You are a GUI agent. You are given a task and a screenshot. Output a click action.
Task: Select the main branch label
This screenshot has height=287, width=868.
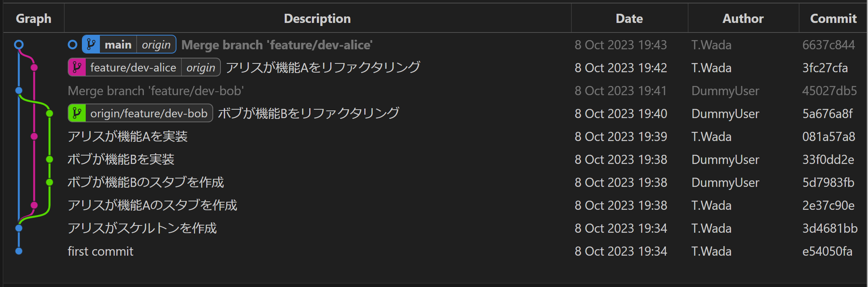118,45
